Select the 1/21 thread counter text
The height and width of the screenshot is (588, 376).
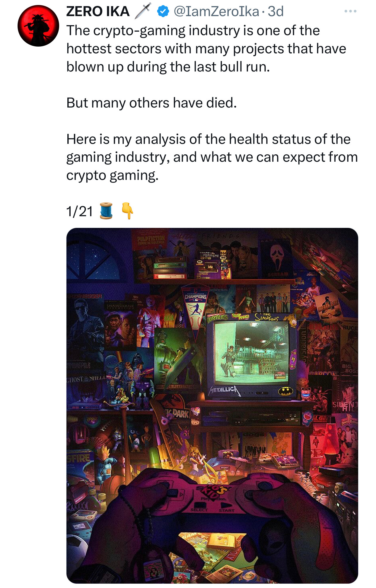pos(79,211)
